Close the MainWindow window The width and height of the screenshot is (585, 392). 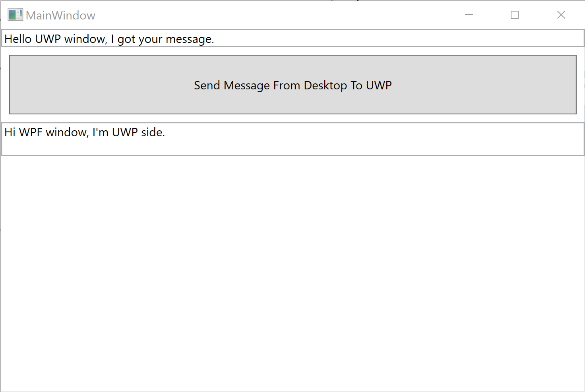tap(561, 15)
